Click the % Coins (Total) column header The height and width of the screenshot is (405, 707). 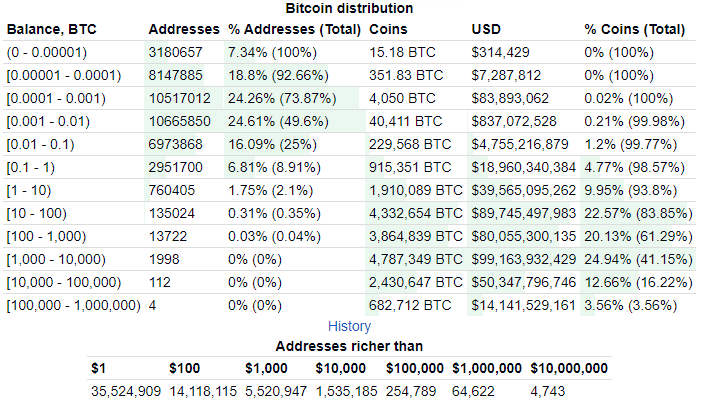tap(635, 28)
